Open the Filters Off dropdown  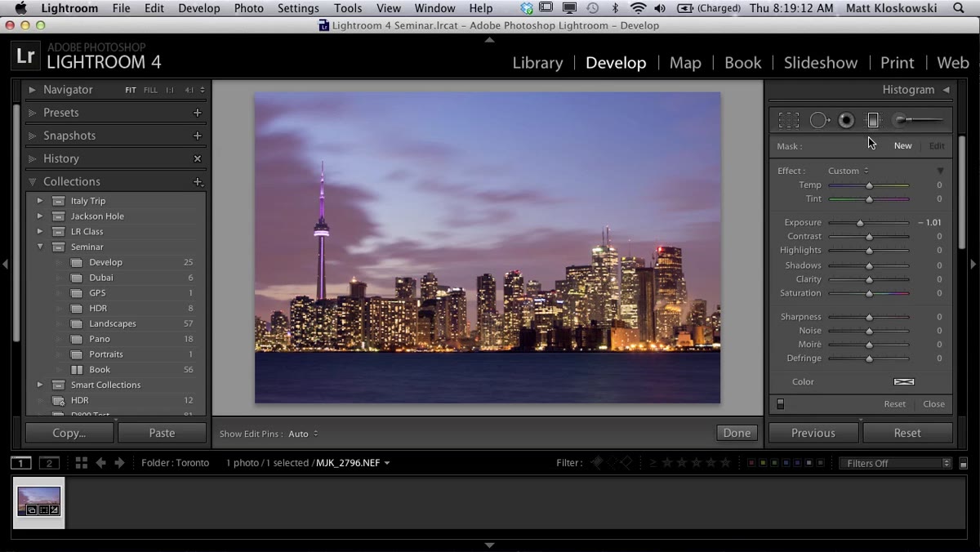click(896, 463)
